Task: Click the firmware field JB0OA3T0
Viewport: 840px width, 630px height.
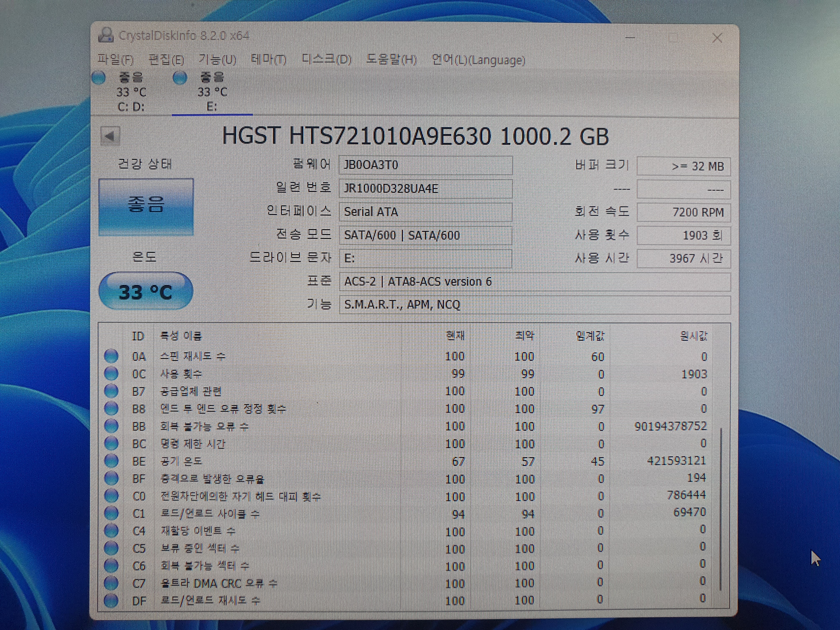Action: coord(425,165)
